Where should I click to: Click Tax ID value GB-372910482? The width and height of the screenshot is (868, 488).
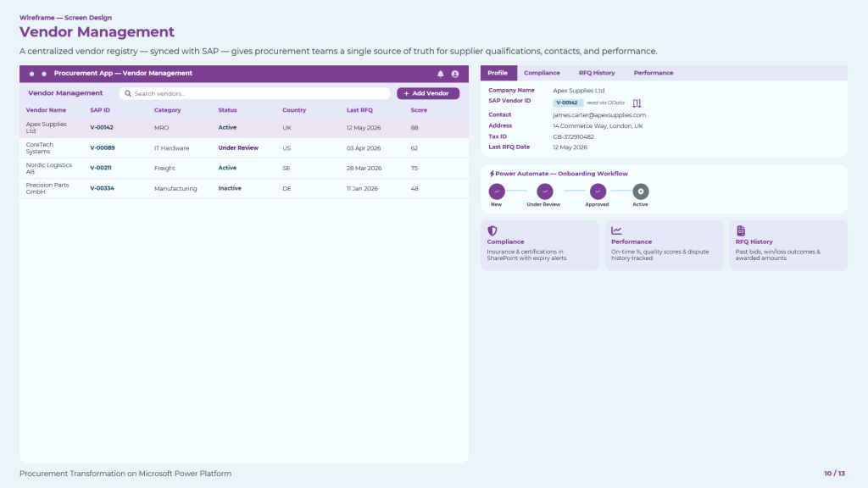[573, 136]
